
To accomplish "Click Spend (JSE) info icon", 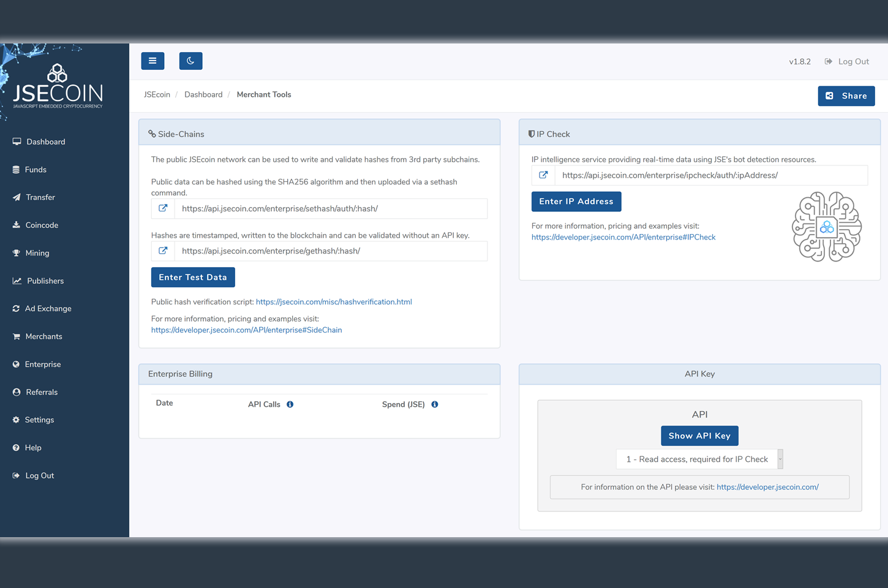I will [x=435, y=404].
